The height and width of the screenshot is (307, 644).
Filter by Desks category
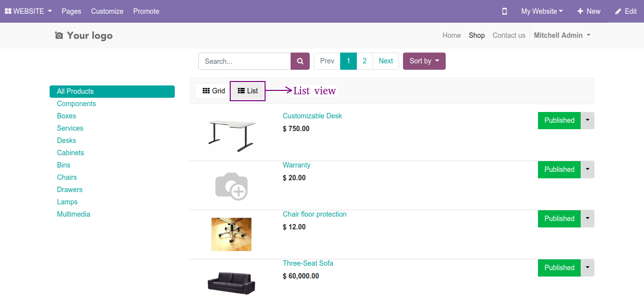(66, 140)
